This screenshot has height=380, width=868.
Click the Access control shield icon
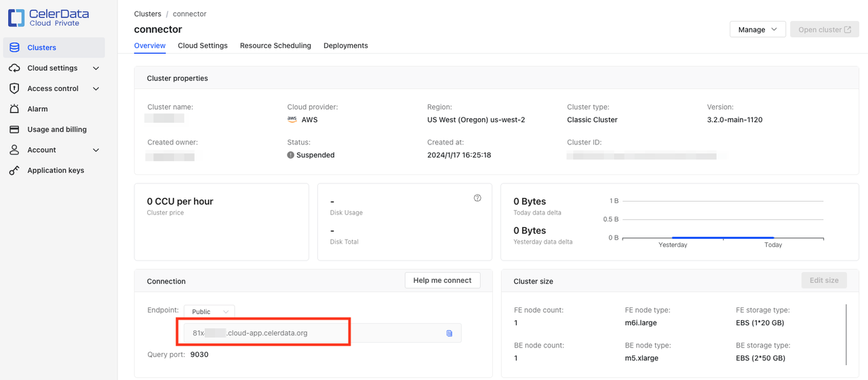[14, 88]
